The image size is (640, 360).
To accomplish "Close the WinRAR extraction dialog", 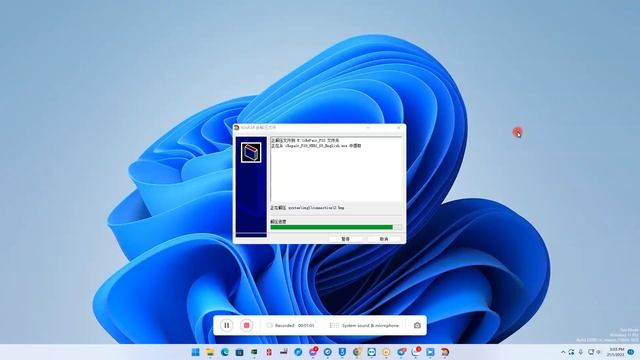I will [x=399, y=128].
